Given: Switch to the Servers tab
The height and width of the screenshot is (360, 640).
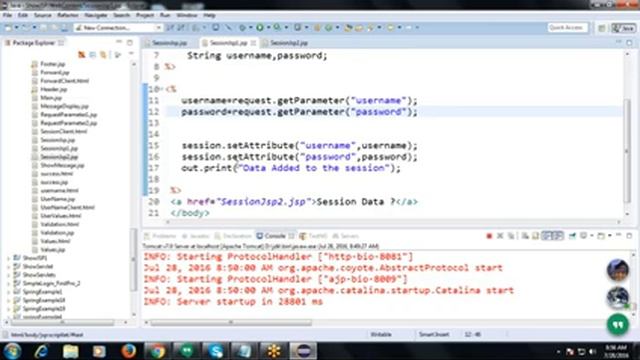Looking at the screenshot, I should (346, 236).
